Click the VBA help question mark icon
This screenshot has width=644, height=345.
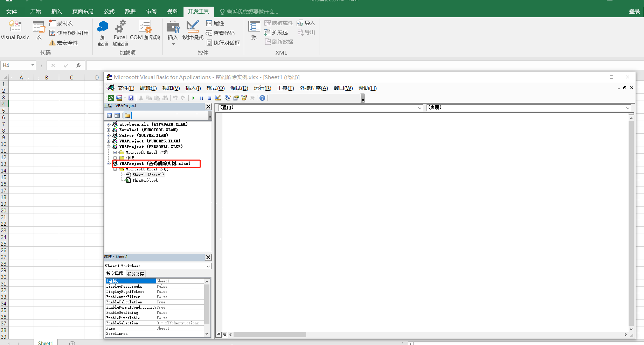[262, 98]
